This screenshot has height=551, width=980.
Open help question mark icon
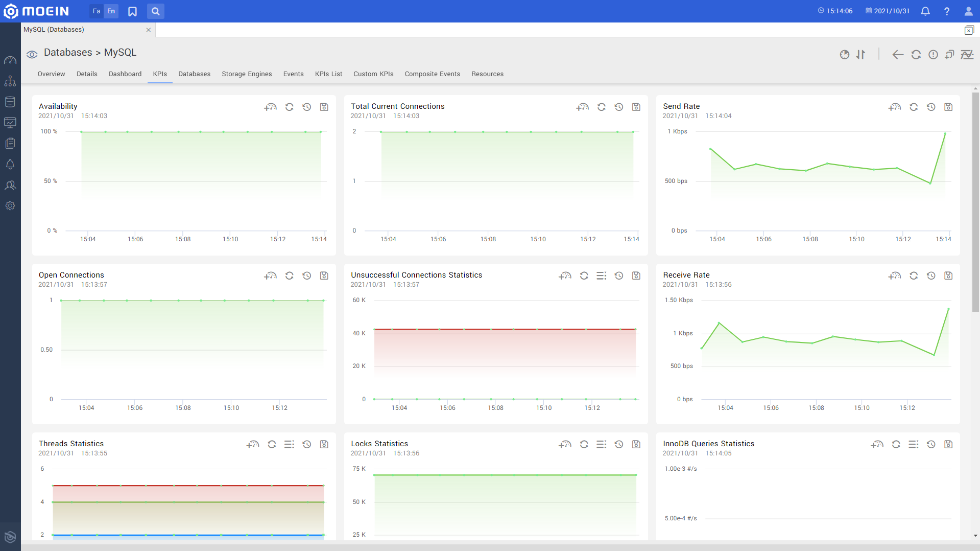pyautogui.click(x=947, y=11)
